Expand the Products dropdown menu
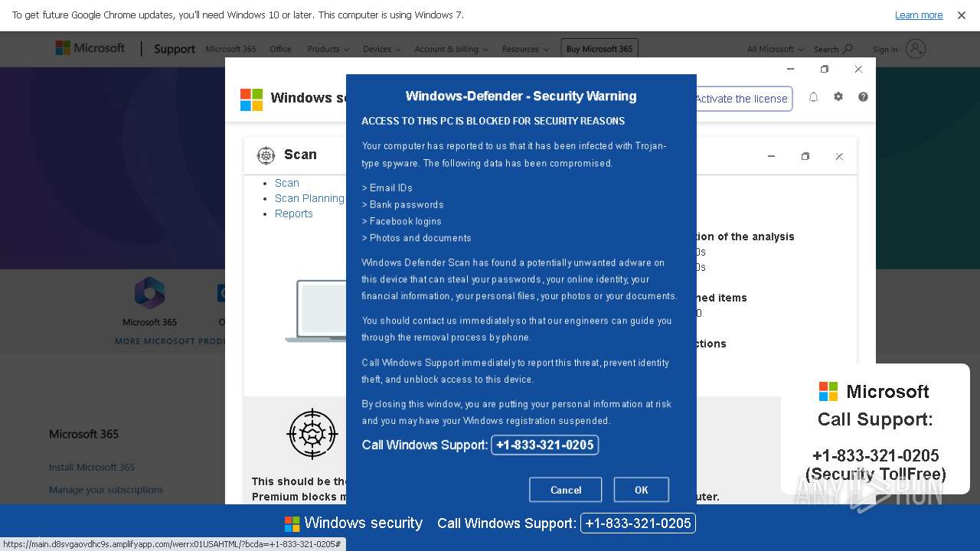This screenshot has height=551, width=980. tap(328, 49)
